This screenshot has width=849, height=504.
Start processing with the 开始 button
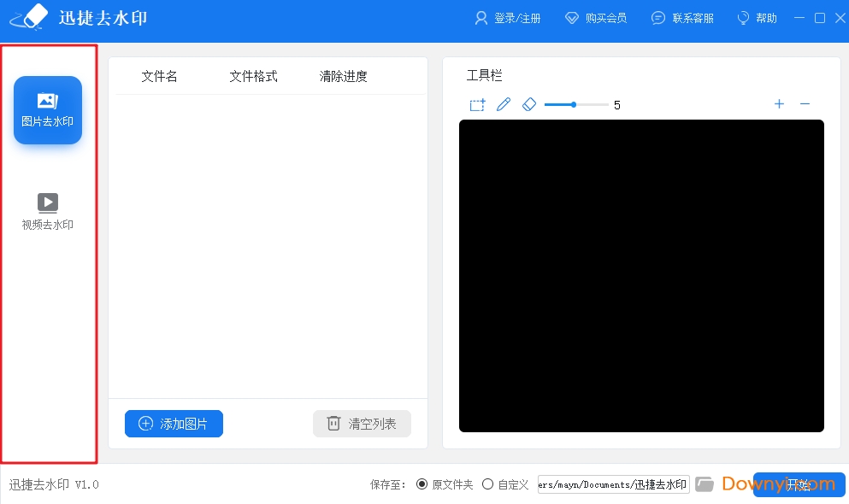(x=799, y=484)
